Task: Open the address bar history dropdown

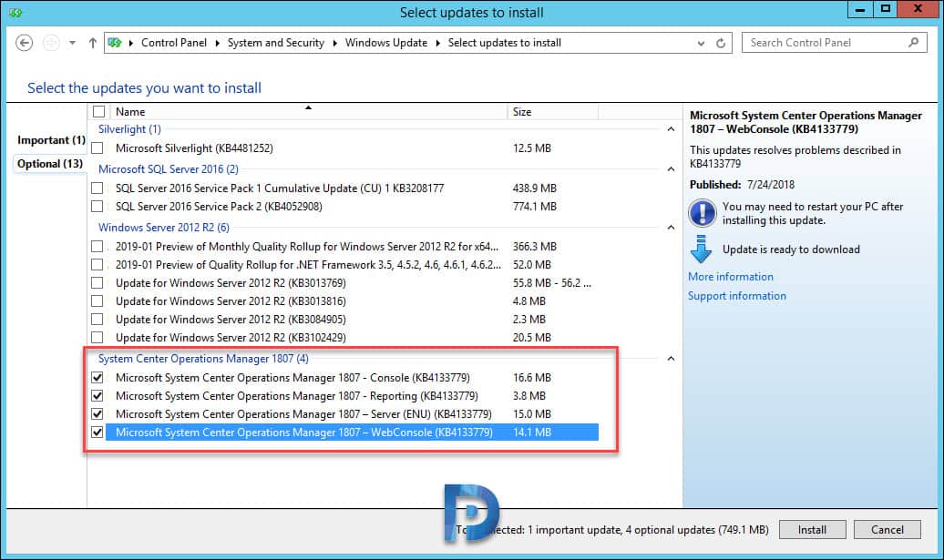Action: pyautogui.click(x=701, y=44)
